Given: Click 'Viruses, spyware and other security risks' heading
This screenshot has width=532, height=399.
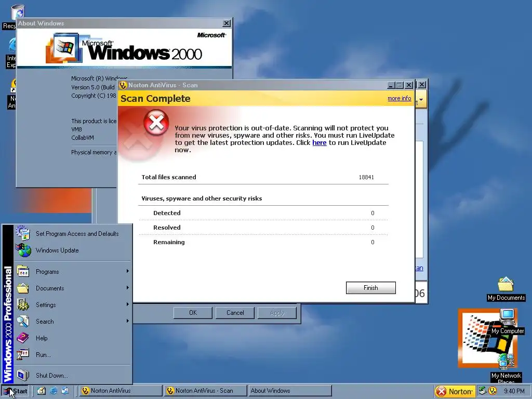Looking at the screenshot, I should [x=202, y=198].
